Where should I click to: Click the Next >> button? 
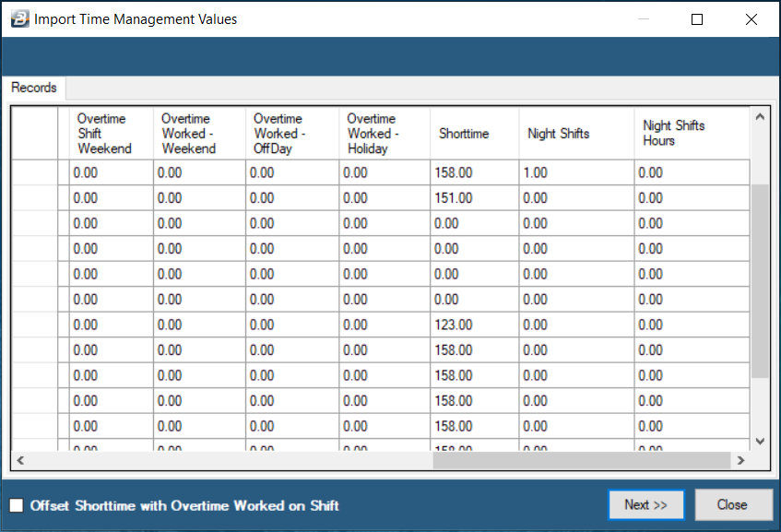pyautogui.click(x=646, y=504)
